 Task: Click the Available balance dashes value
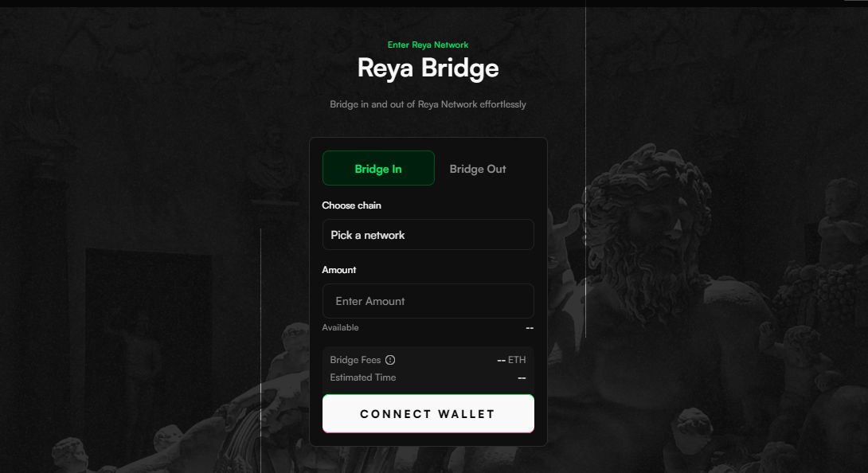click(x=530, y=328)
